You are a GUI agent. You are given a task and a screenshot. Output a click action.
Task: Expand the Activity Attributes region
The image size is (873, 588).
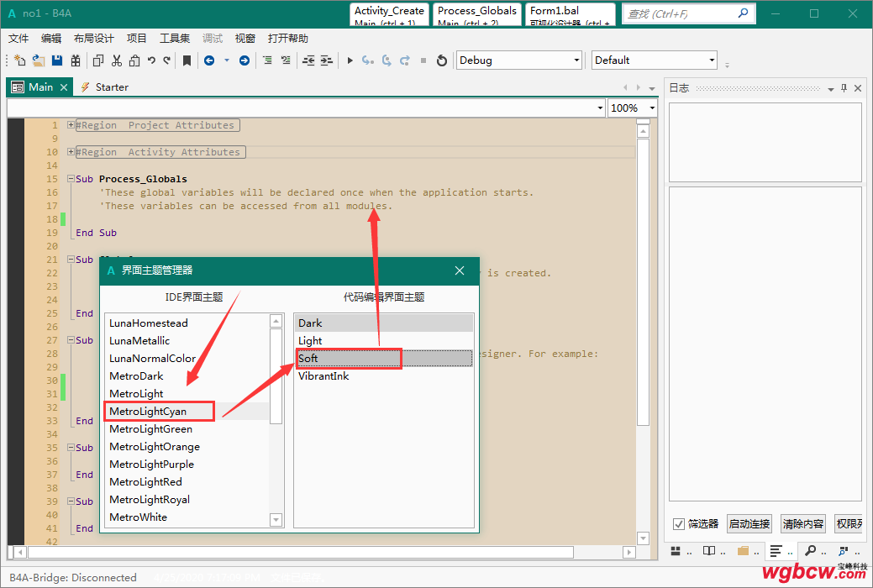pos(71,152)
